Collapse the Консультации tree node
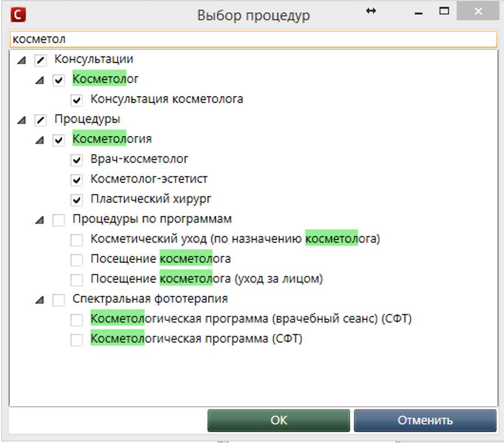This screenshot has height=443, width=504. 21,60
